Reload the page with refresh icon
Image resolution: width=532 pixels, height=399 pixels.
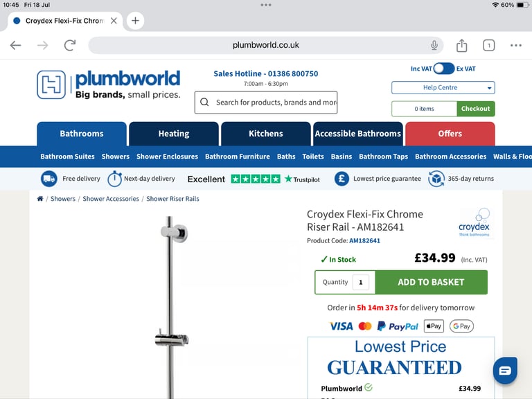70,45
